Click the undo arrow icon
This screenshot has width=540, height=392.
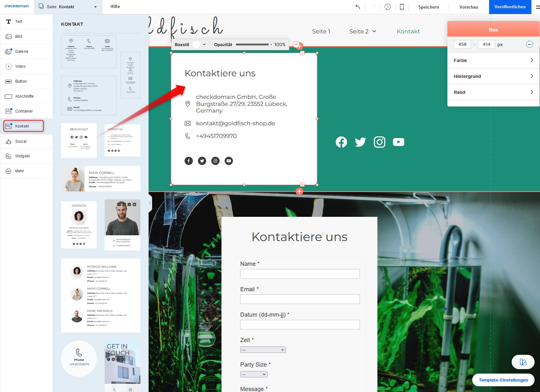pyautogui.click(x=358, y=7)
